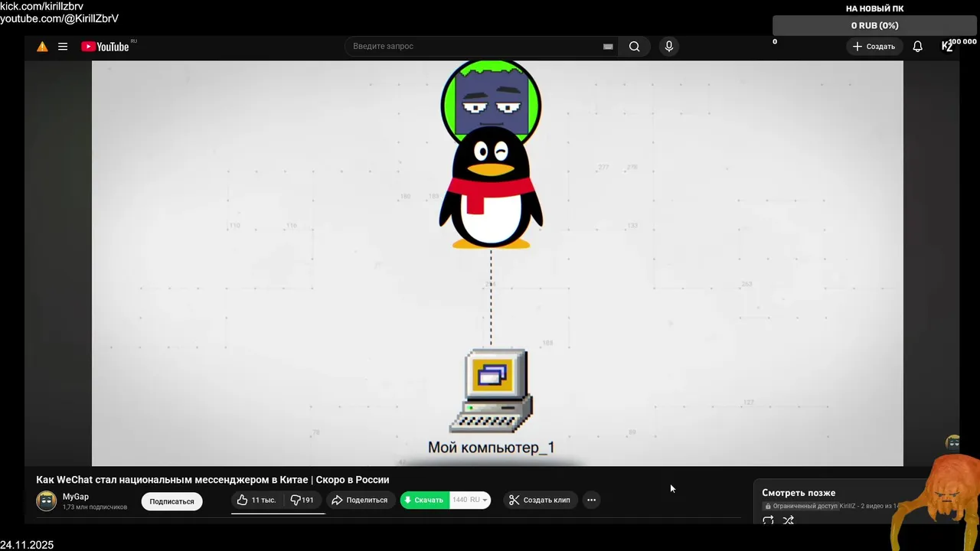Click the magnifier search button

point(634,47)
